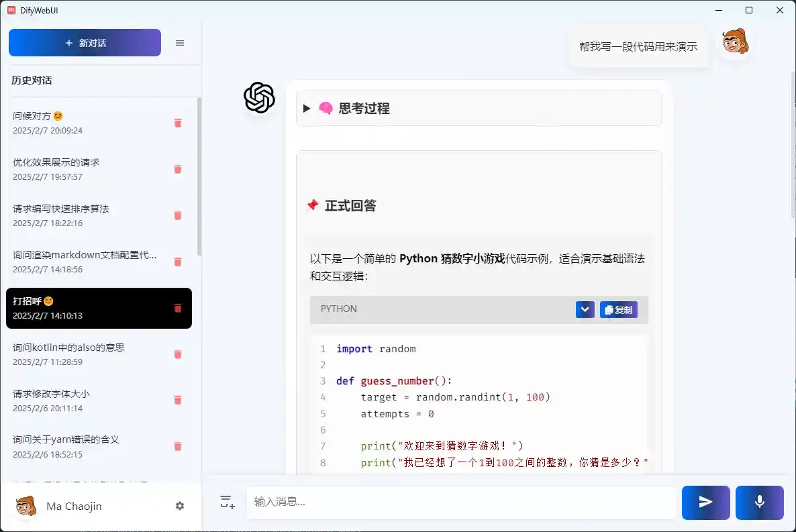Delete the 询问kotlin中的also的意思 conversation

[178, 354]
